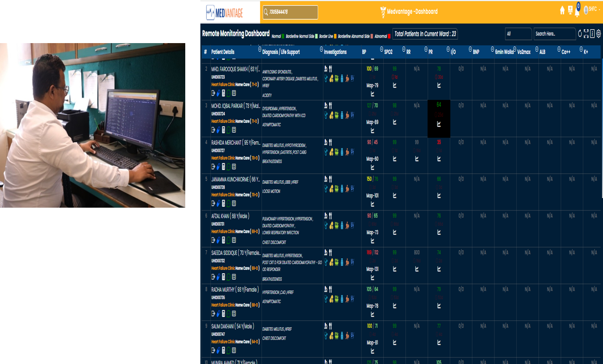Collapse icon between BNP and 6min Walks headers
The height and width of the screenshot is (364, 603).
click(492, 49)
